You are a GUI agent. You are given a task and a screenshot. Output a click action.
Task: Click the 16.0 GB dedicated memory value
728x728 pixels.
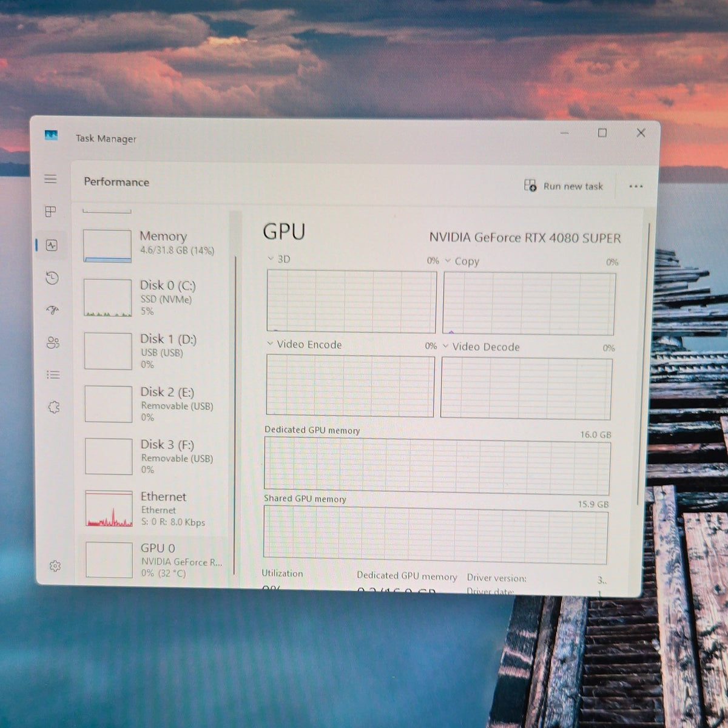[596, 434]
